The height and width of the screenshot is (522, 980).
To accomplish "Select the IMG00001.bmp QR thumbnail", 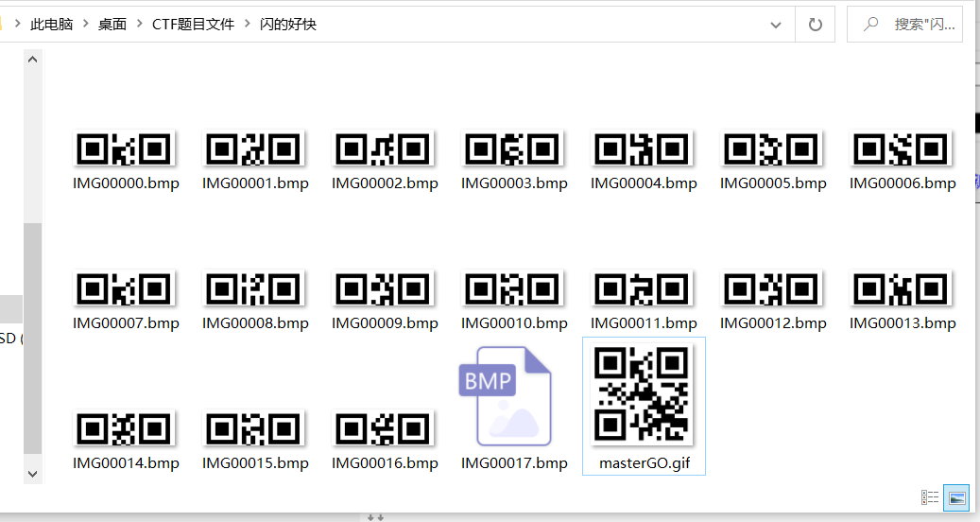I will click(254, 148).
